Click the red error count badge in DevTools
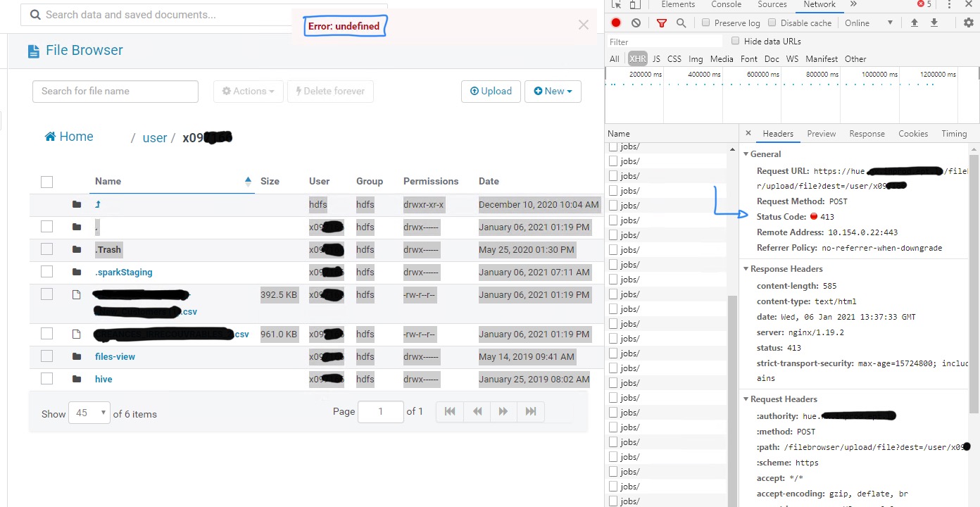This screenshot has height=507, width=980. point(924,4)
